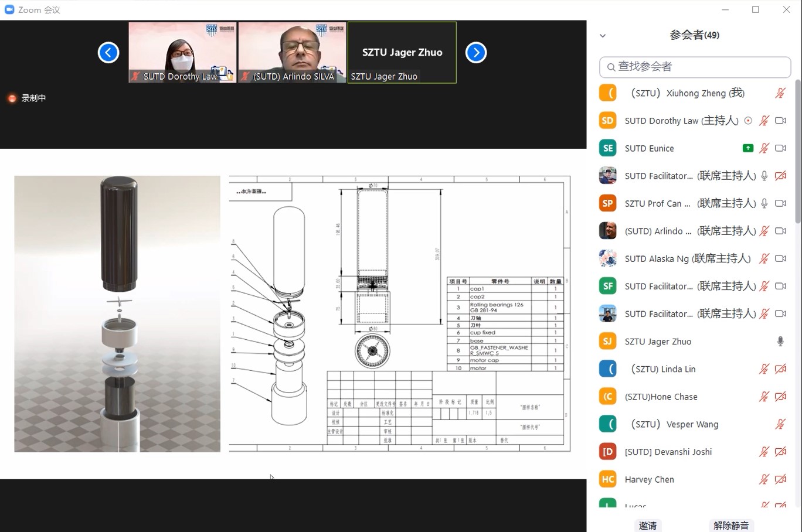Click SUTD Eunice's green screen share icon
This screenshot has width=802, height=532.
point(747,148)
